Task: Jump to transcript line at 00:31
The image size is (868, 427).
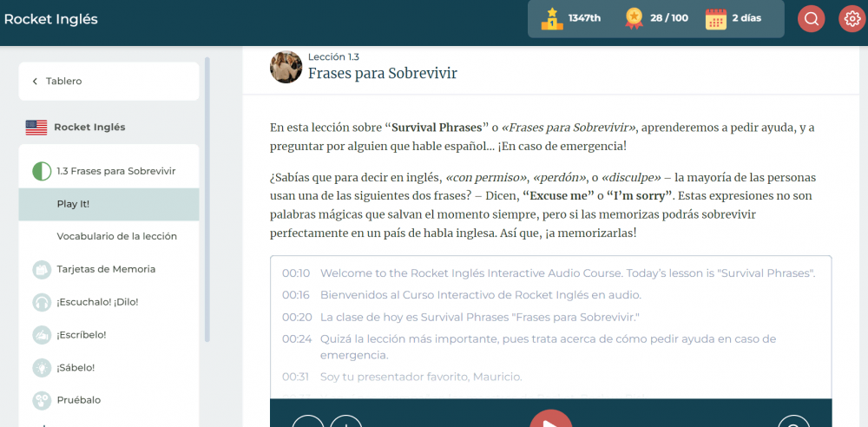Action: point(295,378)
